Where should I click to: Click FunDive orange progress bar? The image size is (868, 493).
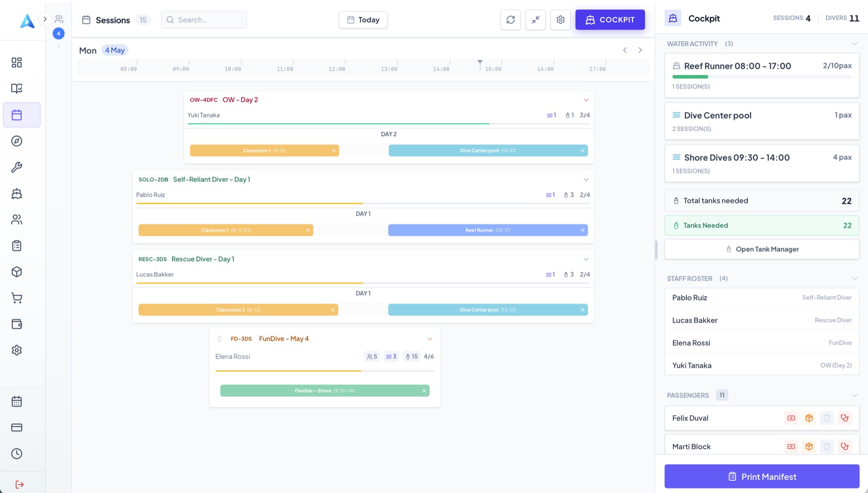[325, 371]
